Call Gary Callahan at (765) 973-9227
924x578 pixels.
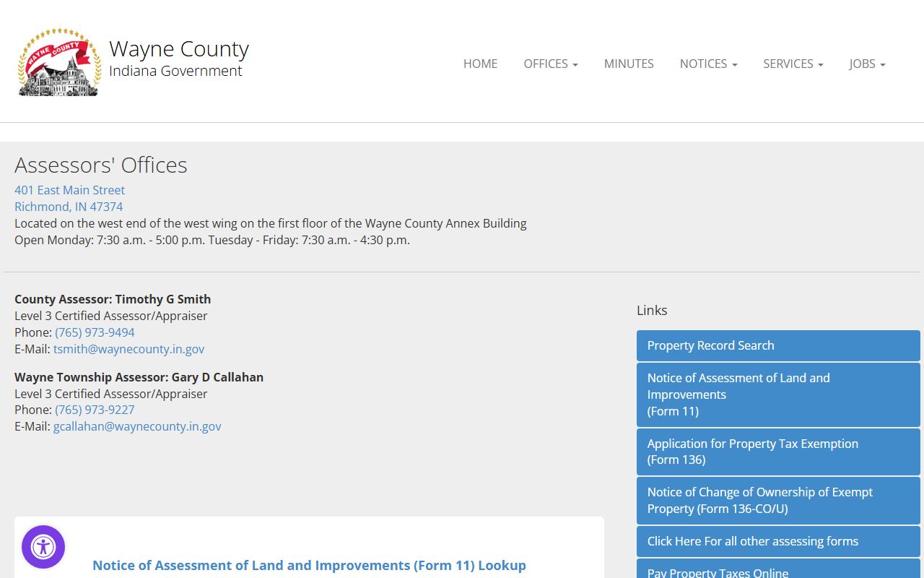coord(95,410)
